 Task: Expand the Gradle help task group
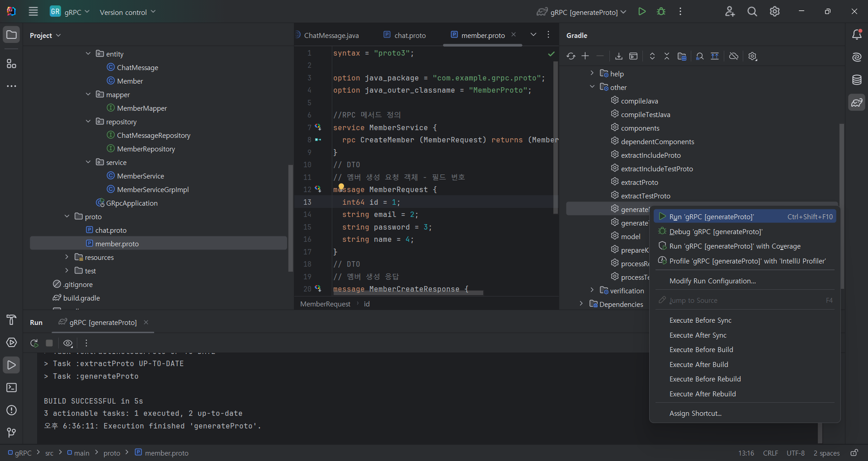592,73
